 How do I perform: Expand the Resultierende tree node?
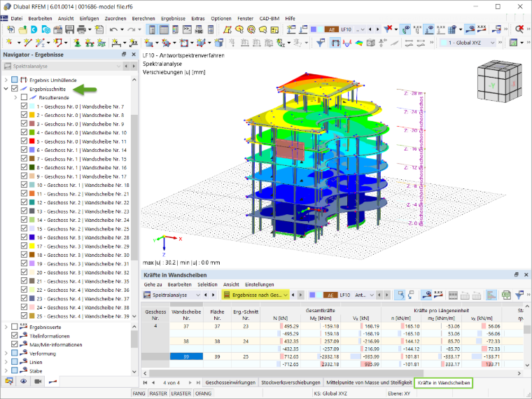point(15,98)
